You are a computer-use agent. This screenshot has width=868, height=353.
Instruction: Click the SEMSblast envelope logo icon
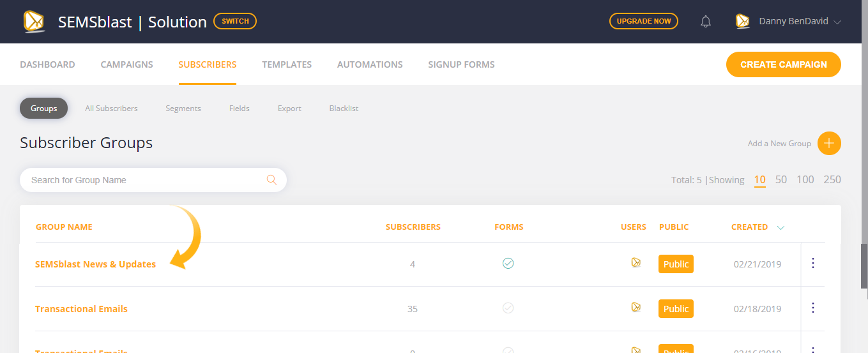click(x=34, y=22)
